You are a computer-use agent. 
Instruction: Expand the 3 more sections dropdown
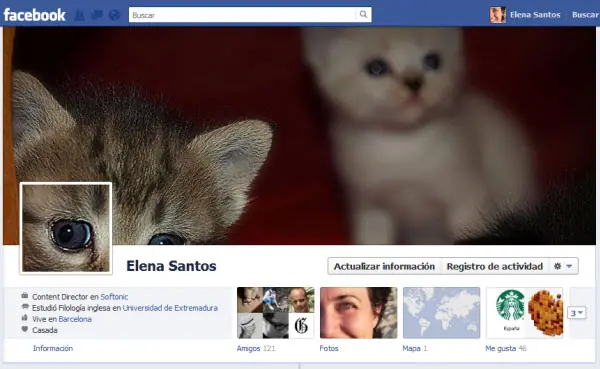(x=576, y=313)
